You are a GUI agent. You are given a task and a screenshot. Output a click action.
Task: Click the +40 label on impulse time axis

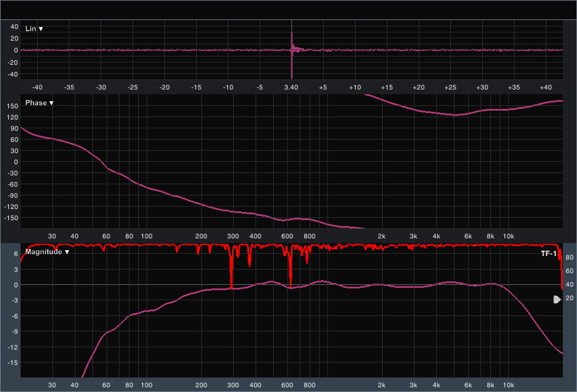[546, 88]
